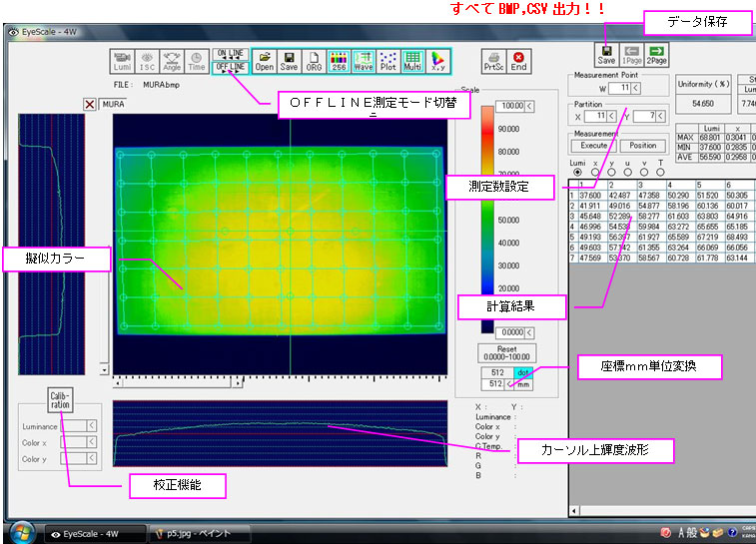Open the 512 size dropdown arrow
Image resolution: width=756 pixels, height=544 pixels.
508,384
